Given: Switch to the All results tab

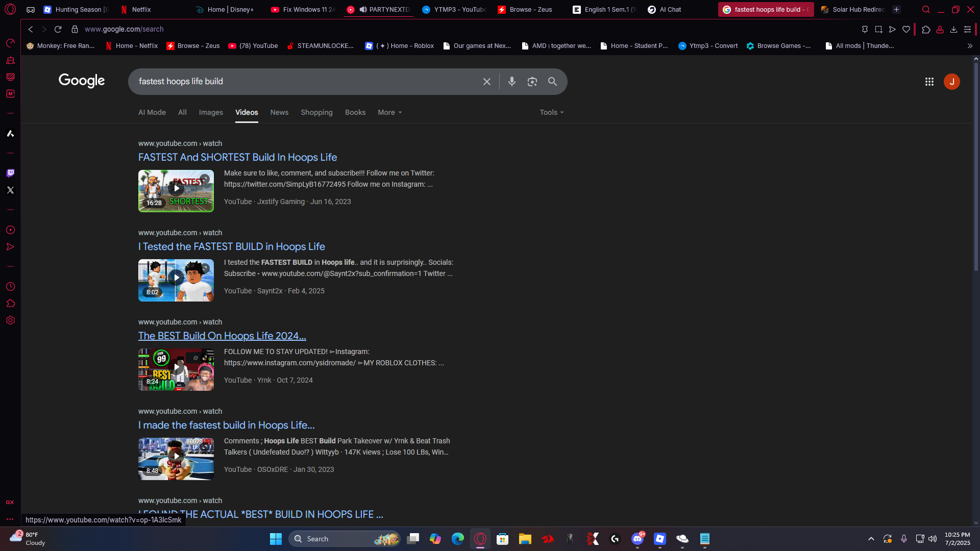Looking at the screenshot, I should point(182,112).
